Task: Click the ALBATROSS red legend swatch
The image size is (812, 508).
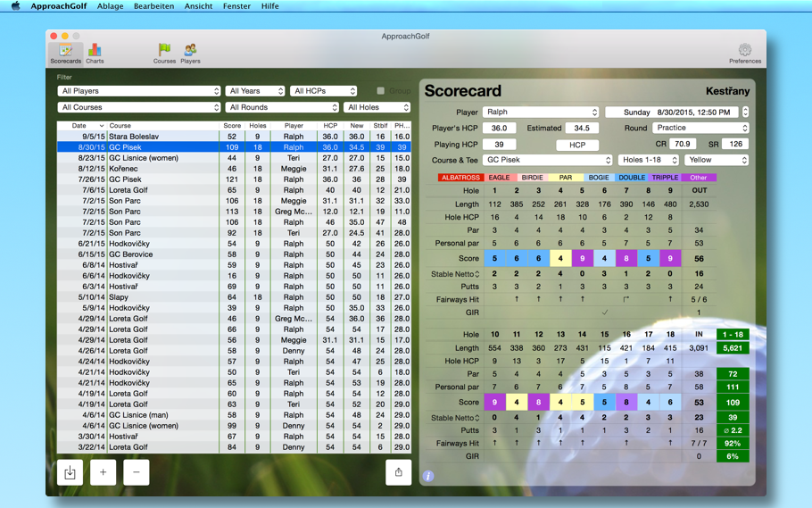Action: (460, 178)
